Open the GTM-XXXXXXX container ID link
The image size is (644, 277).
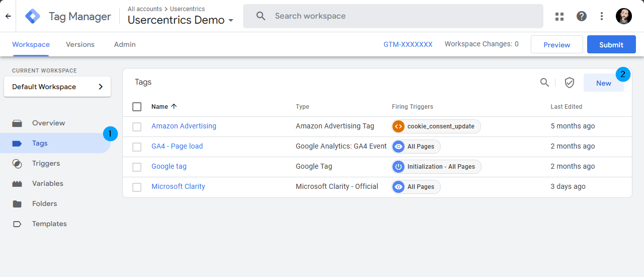(x=408, y=44)
